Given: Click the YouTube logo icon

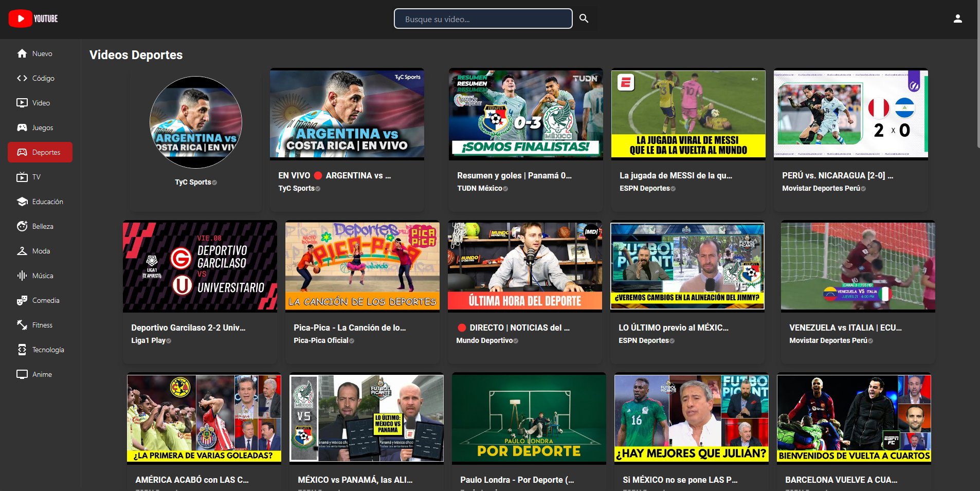Looking at the screenshot, I should pyautogui.click(x=21, y=19).
